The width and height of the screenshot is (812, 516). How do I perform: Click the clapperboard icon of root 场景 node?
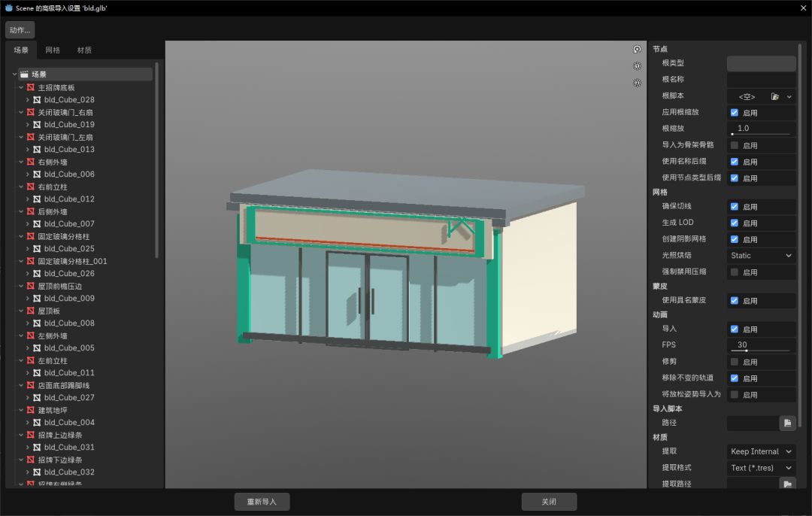pyautogui.click(x=24, y=74)
